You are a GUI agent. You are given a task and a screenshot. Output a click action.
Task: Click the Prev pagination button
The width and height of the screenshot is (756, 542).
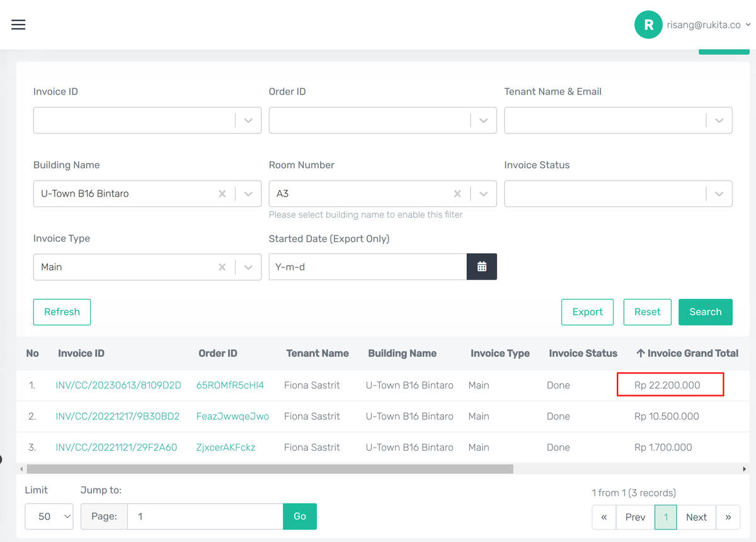635,517
